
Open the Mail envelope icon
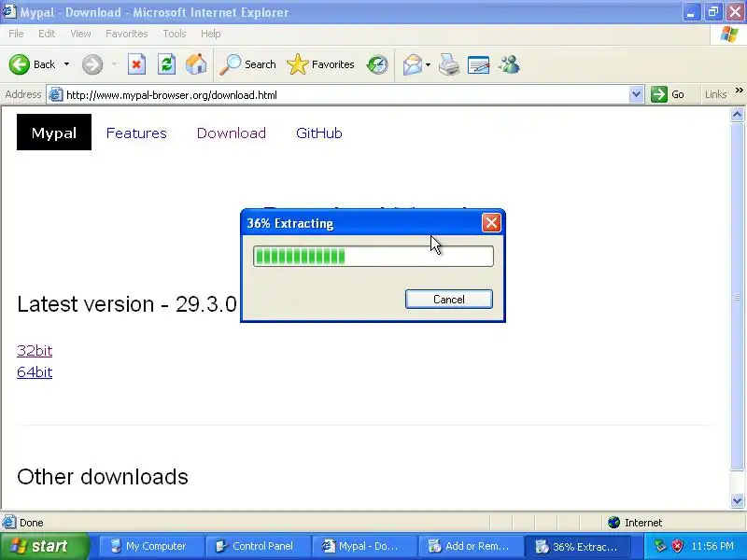tap(413, 64)
